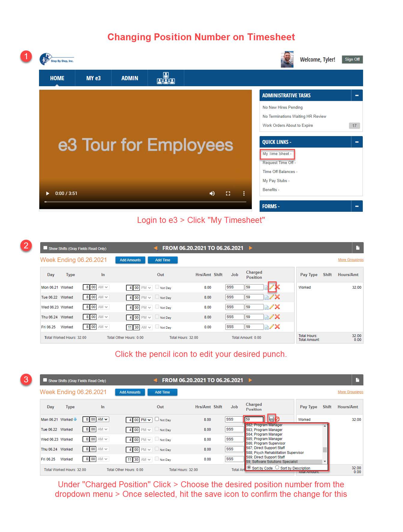Collapse the Forms panel
This screenshot has width=403, height=532.
tap(357, 206)
